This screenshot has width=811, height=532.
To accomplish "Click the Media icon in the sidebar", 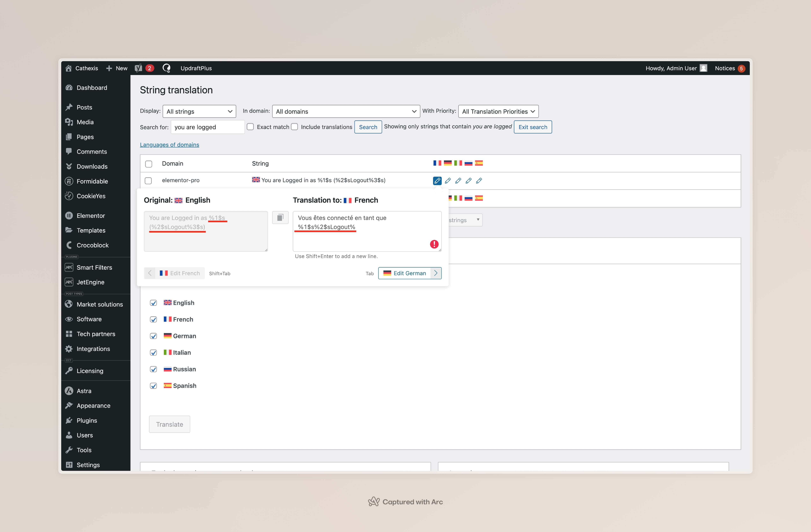I will (69, 122).
